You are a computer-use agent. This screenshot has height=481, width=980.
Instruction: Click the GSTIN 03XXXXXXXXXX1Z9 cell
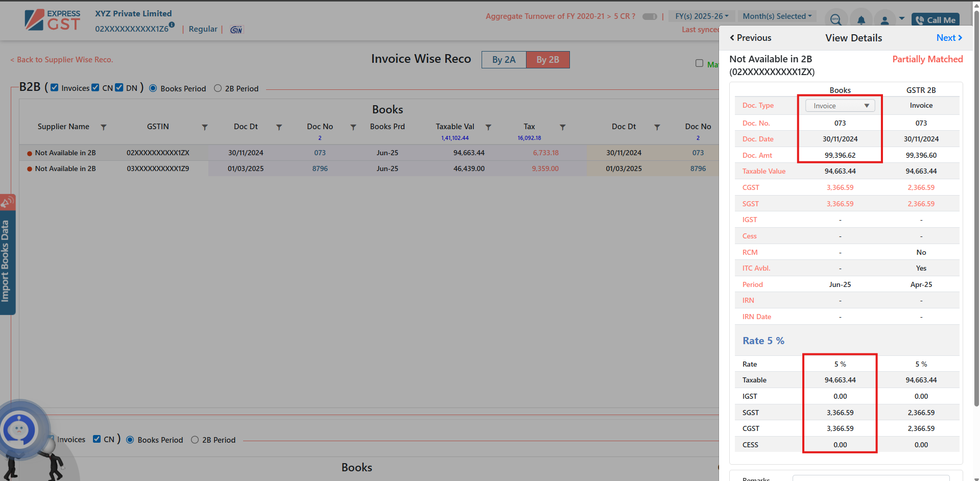158,169
